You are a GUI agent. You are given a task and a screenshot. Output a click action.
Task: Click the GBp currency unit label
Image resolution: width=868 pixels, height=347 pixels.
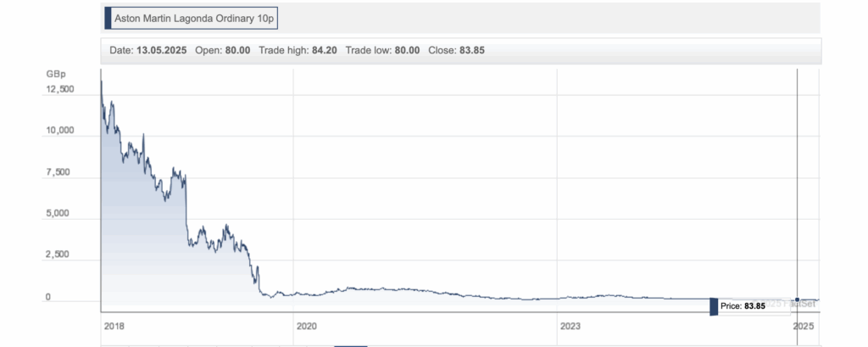57,74
